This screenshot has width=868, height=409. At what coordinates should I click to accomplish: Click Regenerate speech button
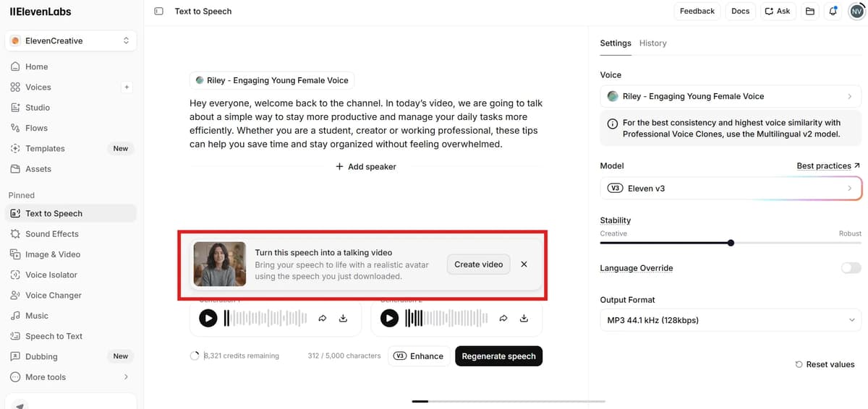498,356
